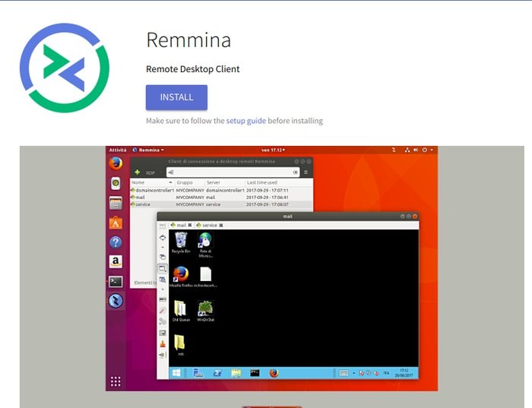This screenshot has width=532, height=408.
Task: Launch Firefox from the Ubuntu dock
Action: 116,163
